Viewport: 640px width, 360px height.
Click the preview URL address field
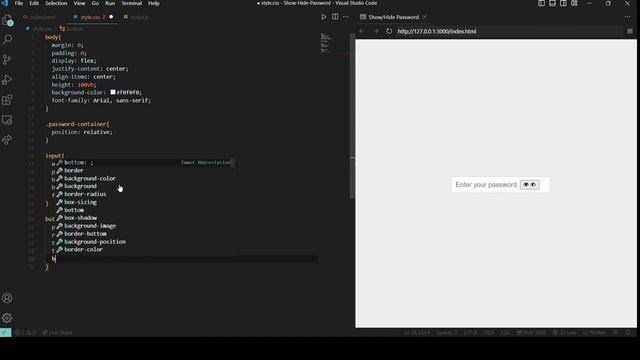(508, 31)
